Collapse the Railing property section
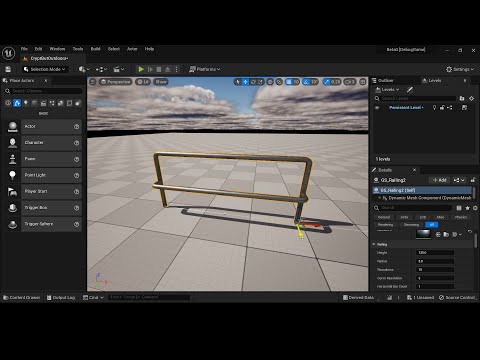Image resolution: width=480 pixels, height=360 pixels. click(x=374, y=244)
